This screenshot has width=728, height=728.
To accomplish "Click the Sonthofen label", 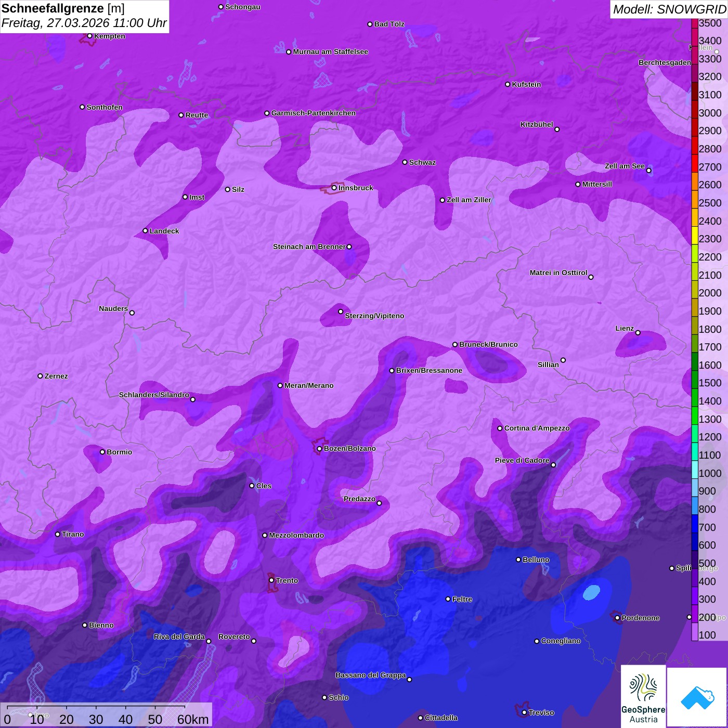I will tap(105, 107).
